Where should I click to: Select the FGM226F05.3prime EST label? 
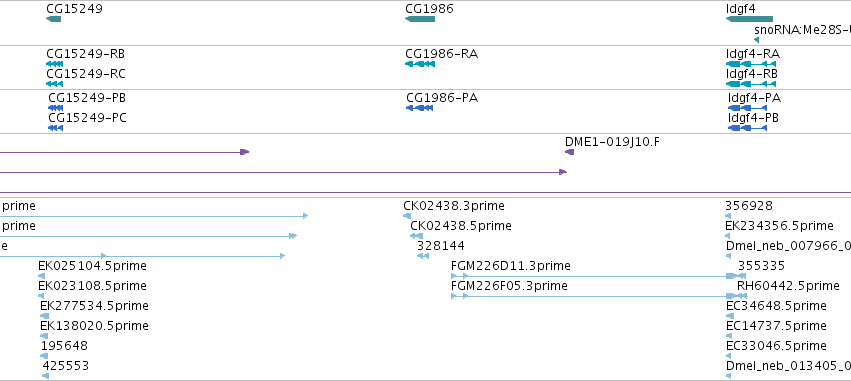509,285
